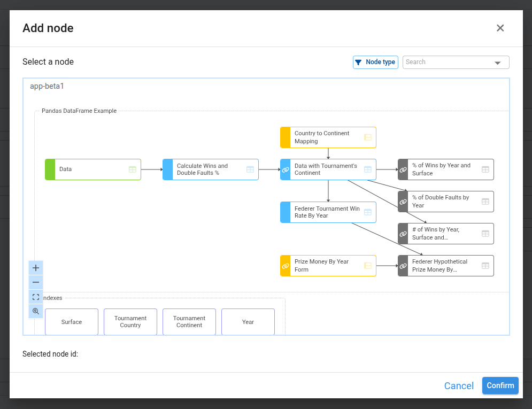Click the fit-to-screen frame icon

click(x=36, y=297)
